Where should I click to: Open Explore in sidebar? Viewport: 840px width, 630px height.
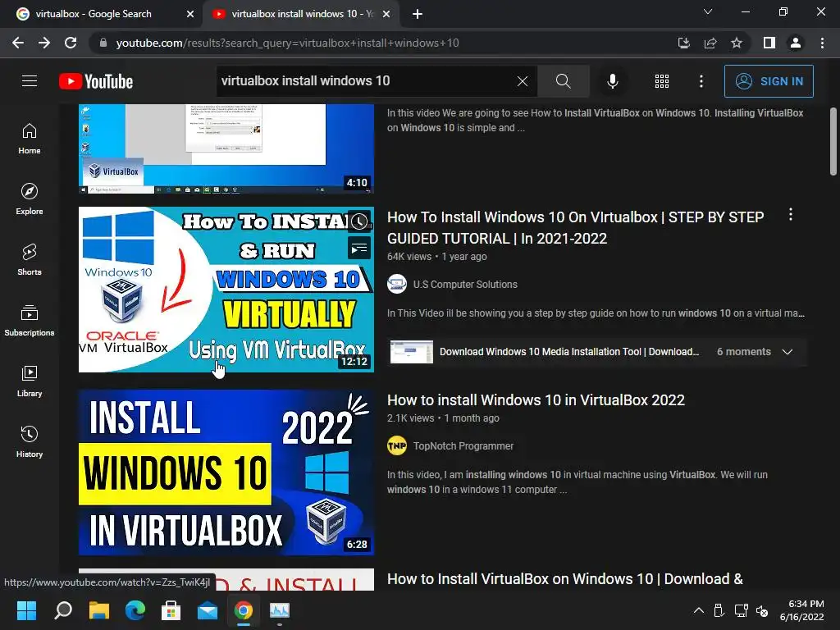click(x=30, y=199)
